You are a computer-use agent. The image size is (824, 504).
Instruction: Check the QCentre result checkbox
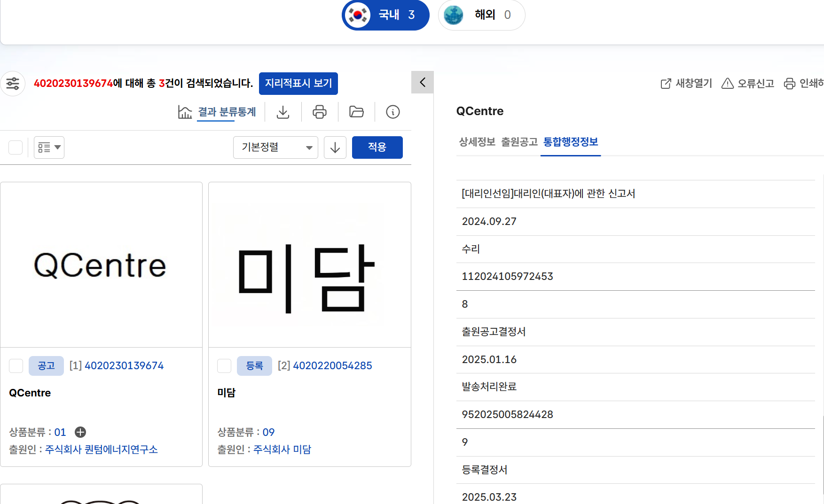[x=16, y=366]
